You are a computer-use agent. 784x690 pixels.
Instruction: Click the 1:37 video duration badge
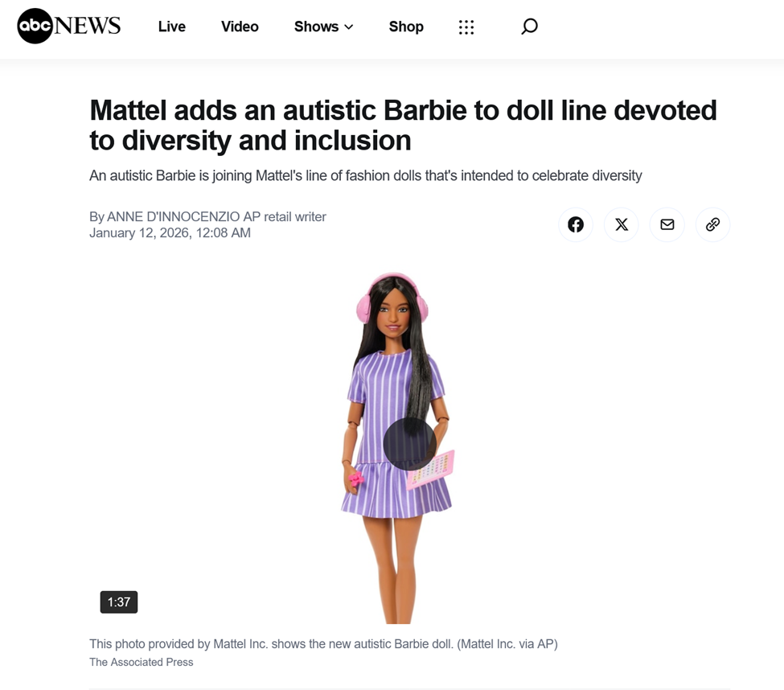point(119,602)
